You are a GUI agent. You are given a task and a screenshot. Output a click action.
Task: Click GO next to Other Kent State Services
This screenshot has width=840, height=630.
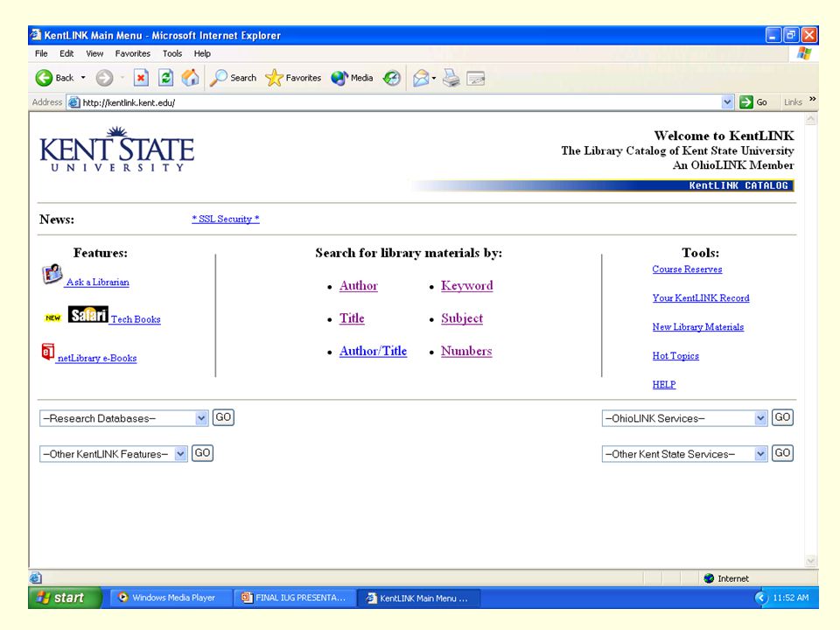pos(782,453)
